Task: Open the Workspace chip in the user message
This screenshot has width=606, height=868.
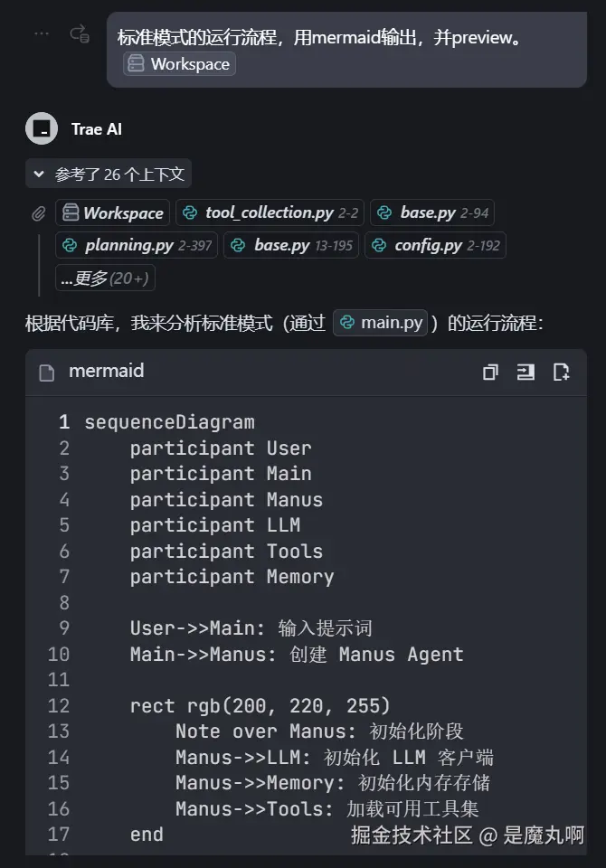Action: pyautogui.click(x=180, y=63)
